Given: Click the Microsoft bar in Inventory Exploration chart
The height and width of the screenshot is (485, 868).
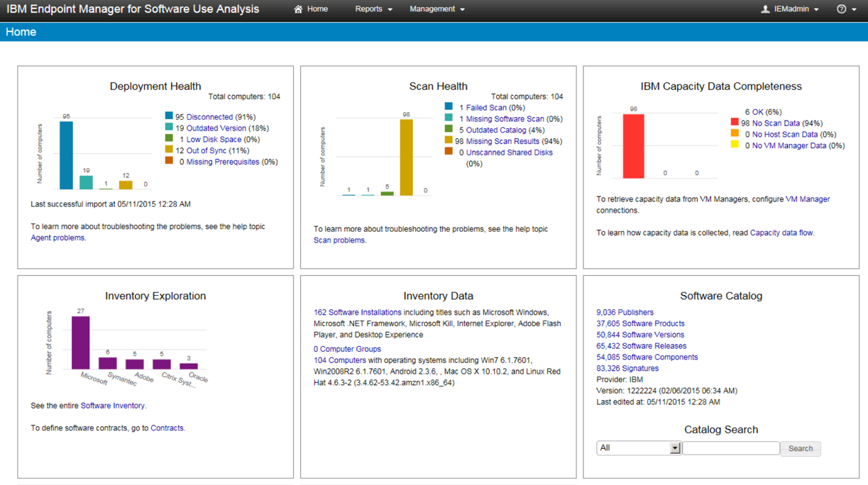Looking at the screenshot, I should click(81, 342).
